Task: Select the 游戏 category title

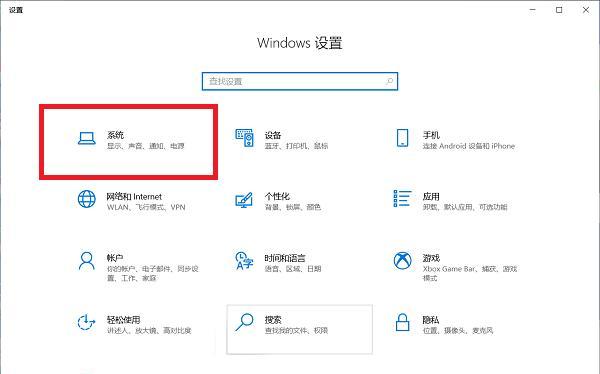Action: tap(431, 258)
